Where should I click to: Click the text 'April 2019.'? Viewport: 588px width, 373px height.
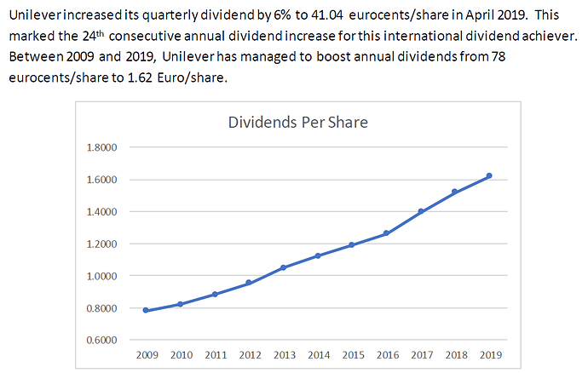496,15
